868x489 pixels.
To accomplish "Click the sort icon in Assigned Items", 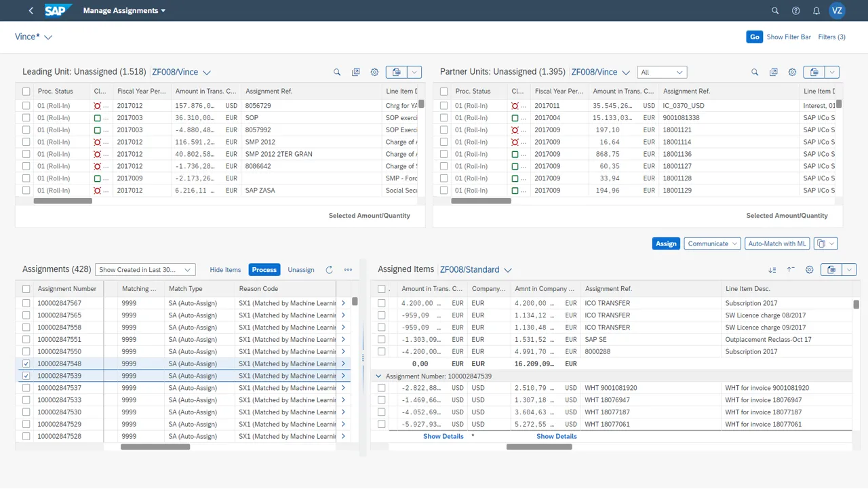I will tap(772, 270).
